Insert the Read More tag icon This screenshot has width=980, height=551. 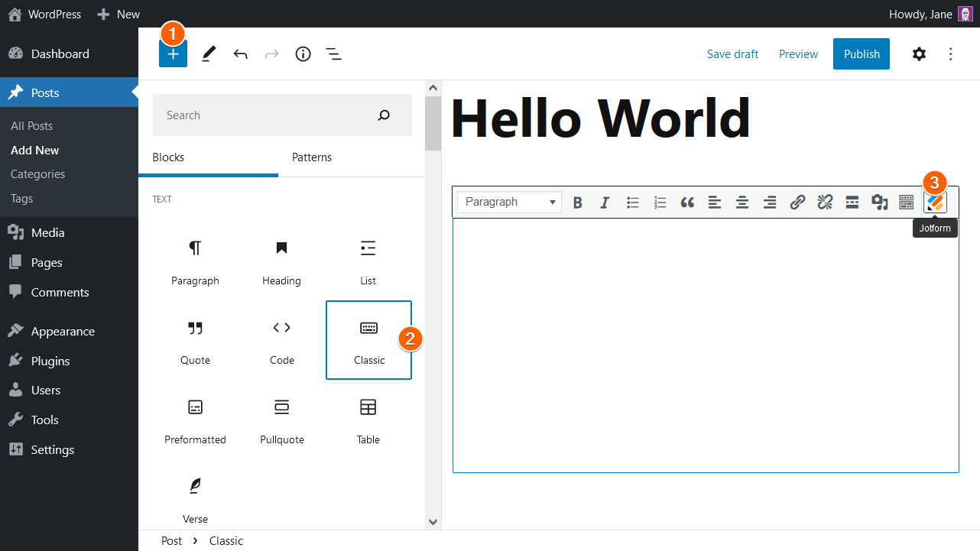[x=852, y=203]
